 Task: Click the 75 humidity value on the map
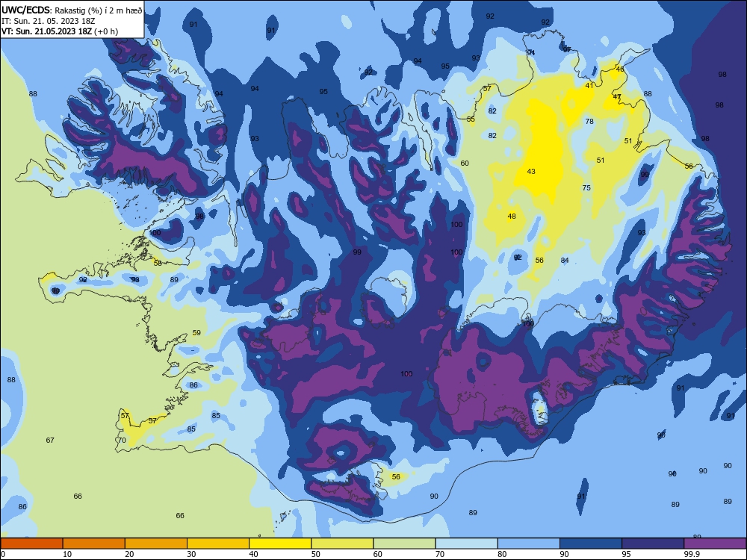click(586, 188)
